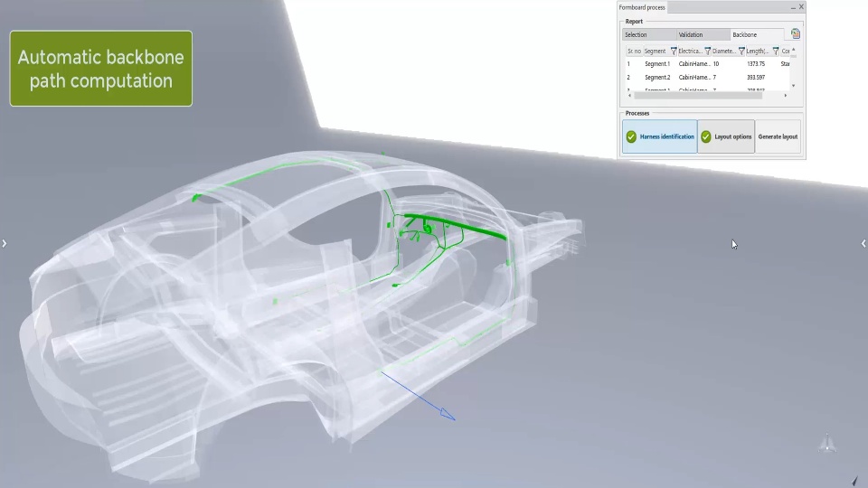Click the horizontal scrollbar left arrow
Screen dimensions: 868x488
629,96
